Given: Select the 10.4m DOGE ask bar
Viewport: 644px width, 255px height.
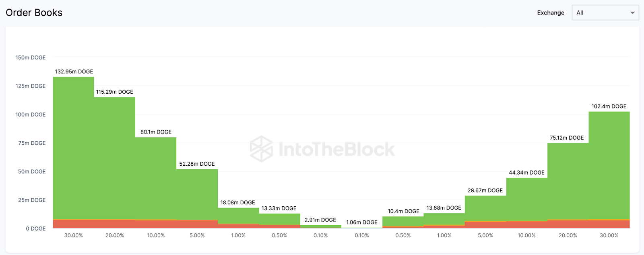Looking at the screenshot, I should (403, 221).
